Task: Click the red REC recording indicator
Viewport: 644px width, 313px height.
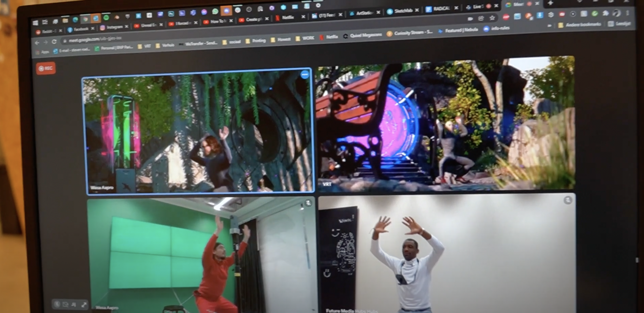Action: point(45,68)
